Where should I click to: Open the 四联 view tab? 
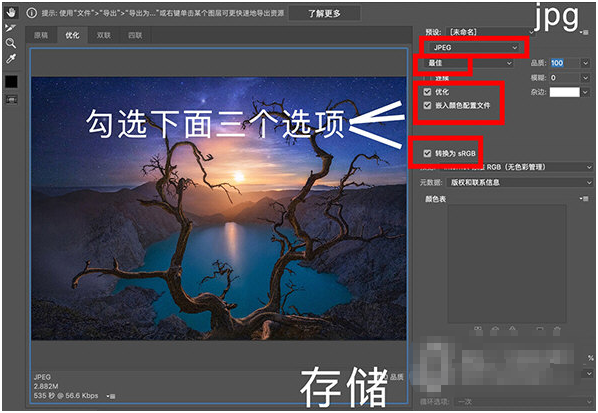click(x=135, y=35)
